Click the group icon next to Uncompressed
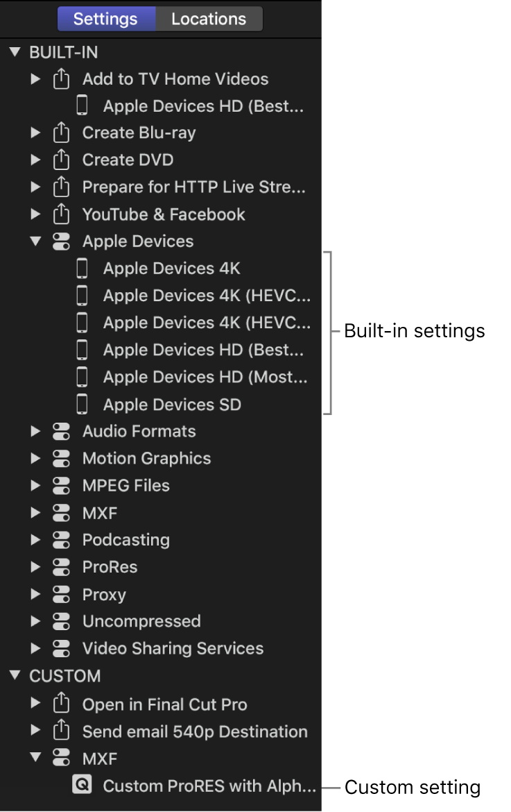Image resolution: width=511 pixels, height=812 pixels. click(62, 621)
